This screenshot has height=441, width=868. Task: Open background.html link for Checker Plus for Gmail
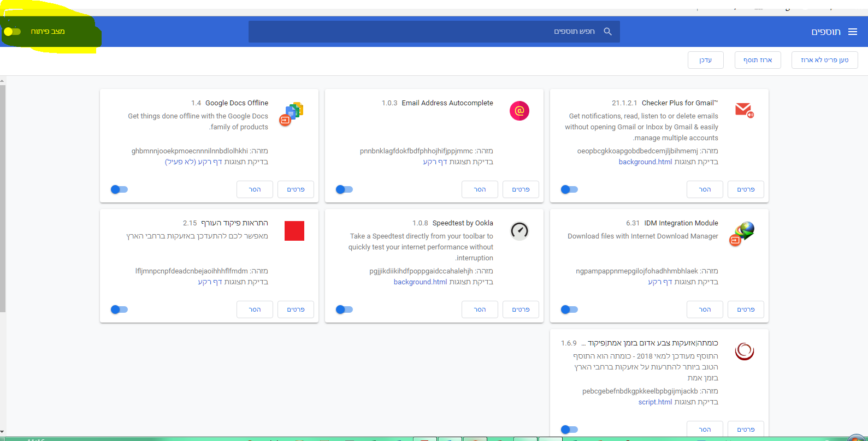[645, 162]
